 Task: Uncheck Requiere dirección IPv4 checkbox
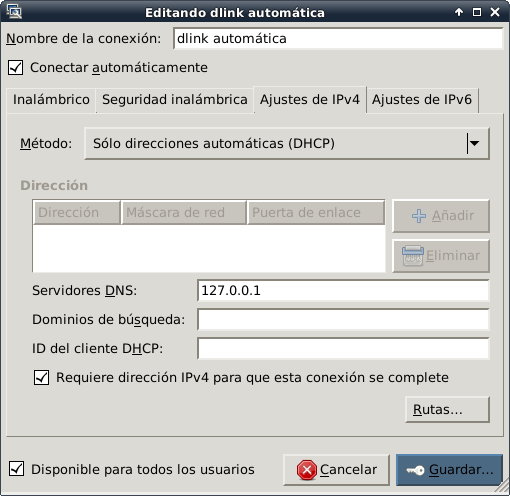pos(41,378)
